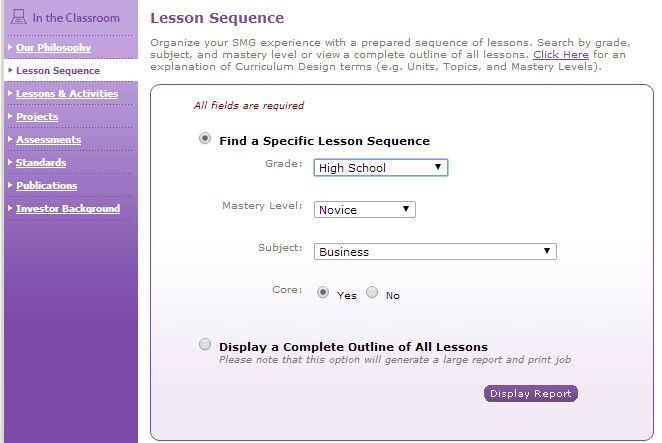Click the arrow bullet beside Standards
This screenshot has width=662, height=443.
(x=10, y=162)
